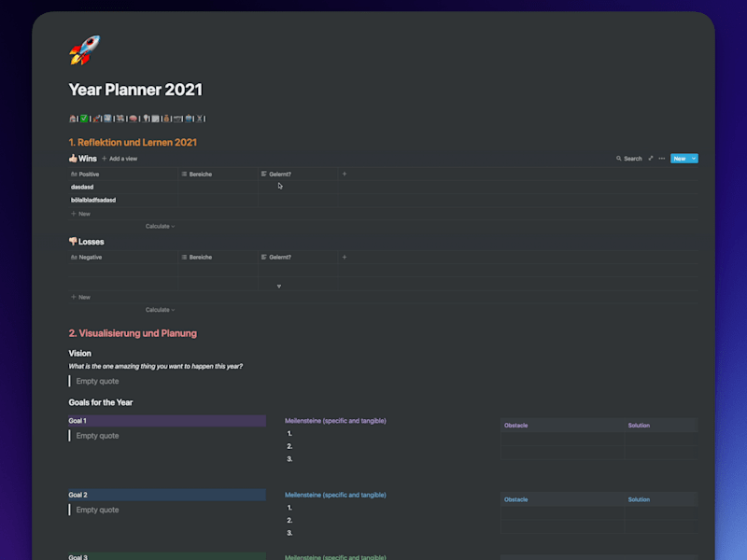The width and height of the screenshot is (747, 560).
Task: Open Gelernt? column header in Losses
Action: 298,258
